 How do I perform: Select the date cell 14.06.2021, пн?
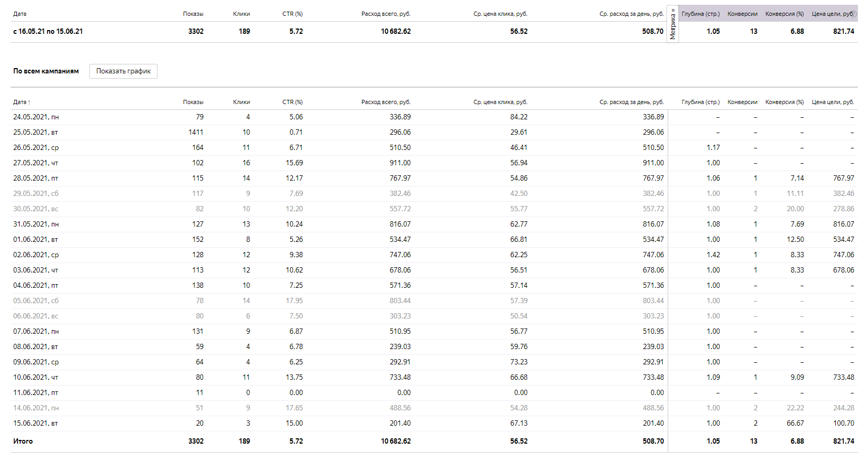click(x=36, y=408)
